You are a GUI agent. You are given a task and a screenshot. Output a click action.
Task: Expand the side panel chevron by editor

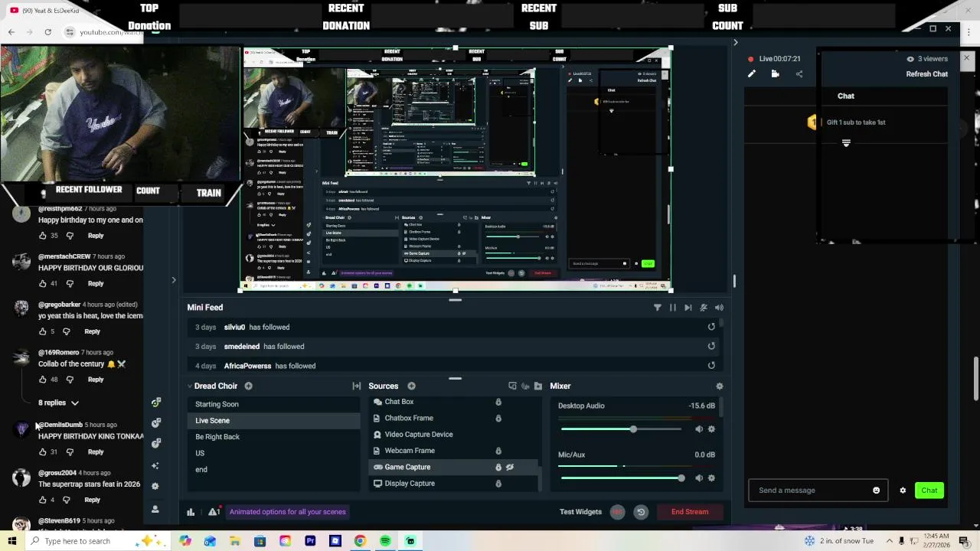click(x=174, y=280)
